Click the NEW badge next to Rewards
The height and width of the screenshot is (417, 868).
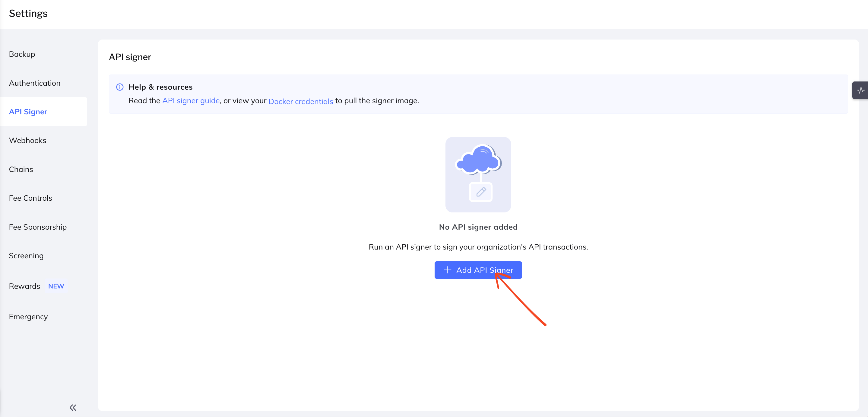[56, 286]
